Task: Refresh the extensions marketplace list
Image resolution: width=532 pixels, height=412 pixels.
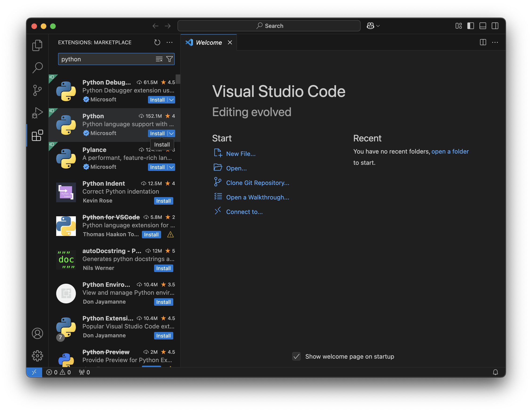Action: 157,42
